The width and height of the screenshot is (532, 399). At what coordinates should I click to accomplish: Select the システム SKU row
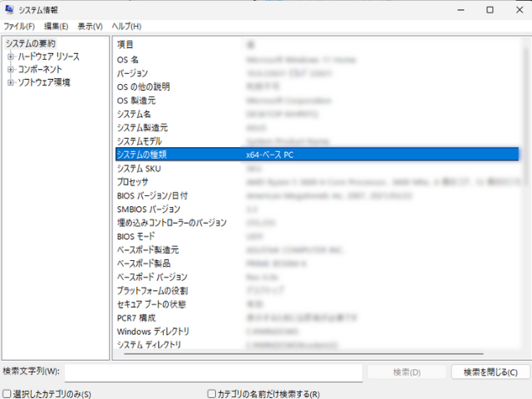[x=317, y=169]
